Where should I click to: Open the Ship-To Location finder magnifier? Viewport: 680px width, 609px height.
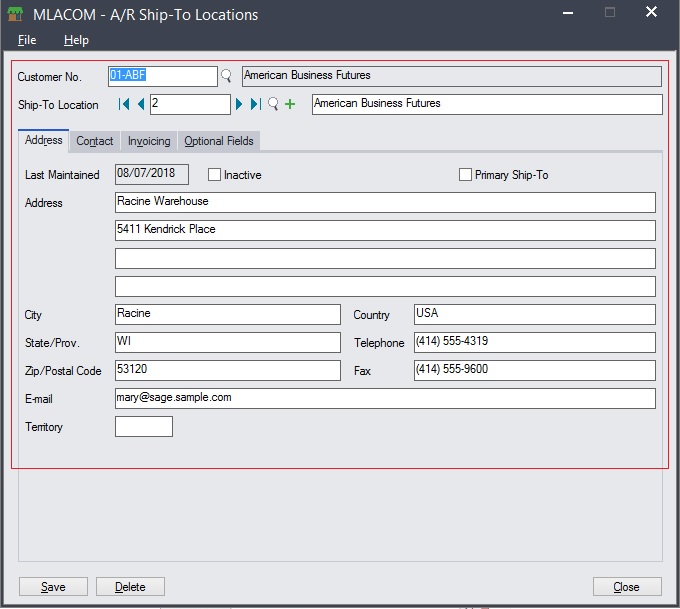coord(273,104)
